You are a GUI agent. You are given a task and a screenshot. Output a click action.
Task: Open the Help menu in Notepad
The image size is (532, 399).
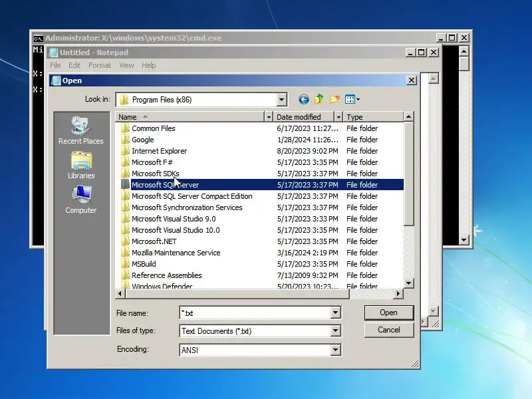click(148, 65)
